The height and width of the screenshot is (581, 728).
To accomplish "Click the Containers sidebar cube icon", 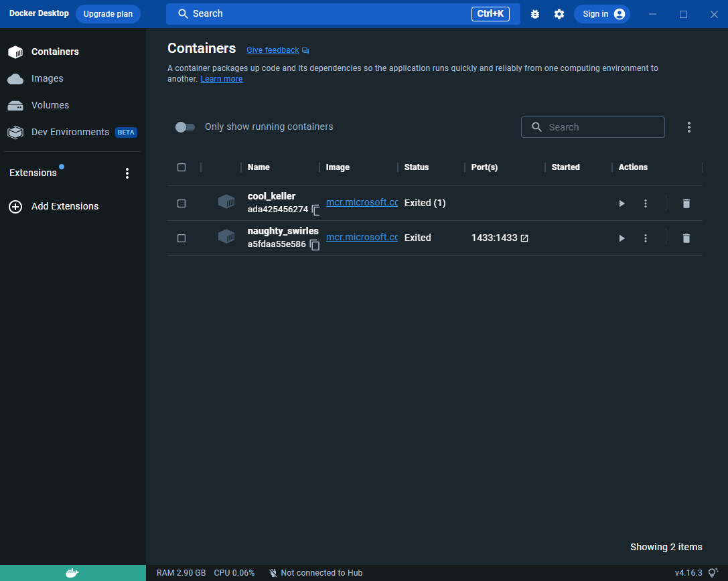I will [x=15, y=52].
